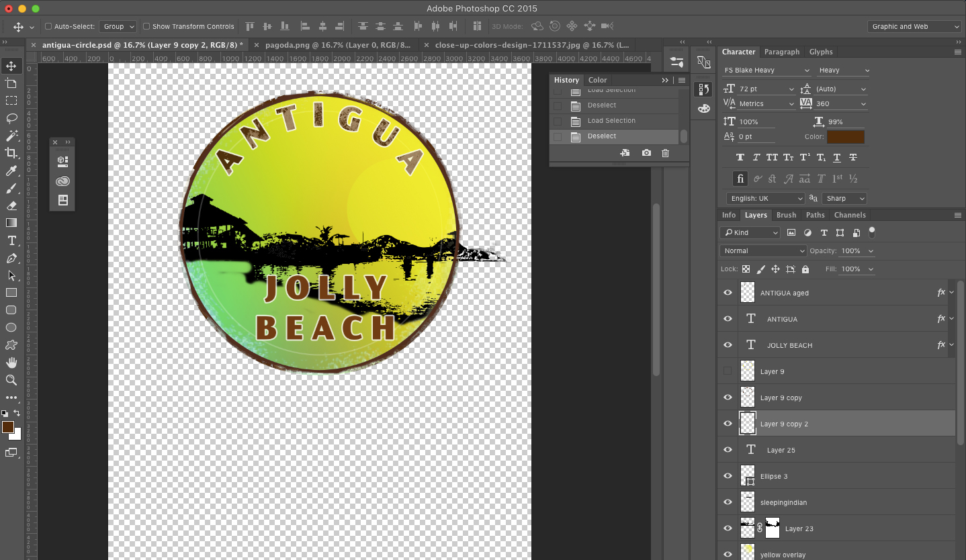Click the Creative Cloud Libraries icon

[x=63, y=181]
